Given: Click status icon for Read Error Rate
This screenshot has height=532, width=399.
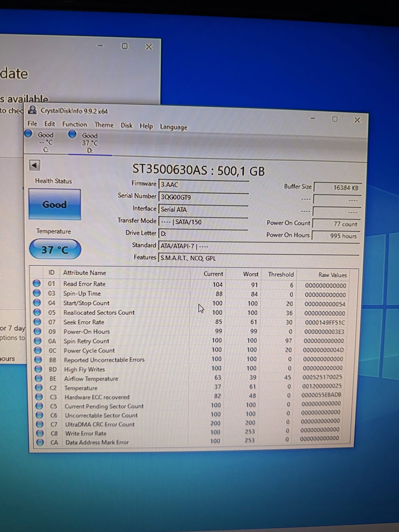Looking at the screenshot, I should (x=37, y=283).
